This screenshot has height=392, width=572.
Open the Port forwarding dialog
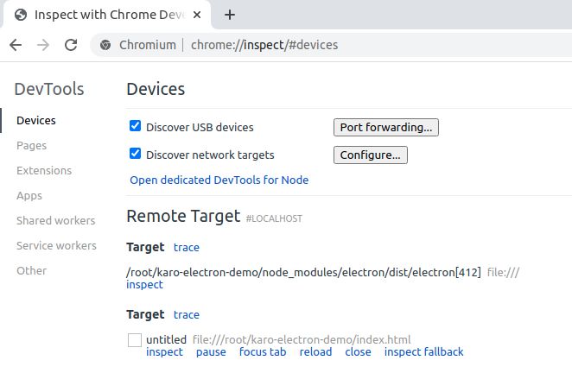point(386,127)
